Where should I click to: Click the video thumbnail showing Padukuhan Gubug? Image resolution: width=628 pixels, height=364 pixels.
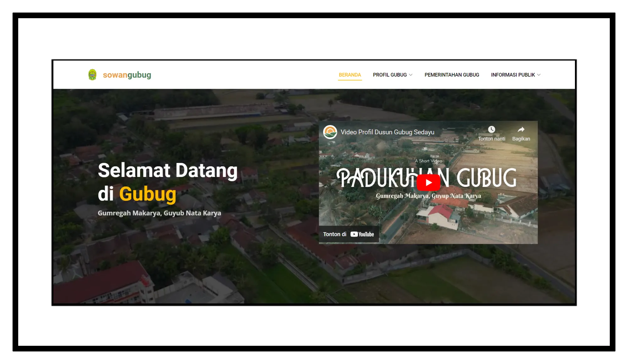428,182
